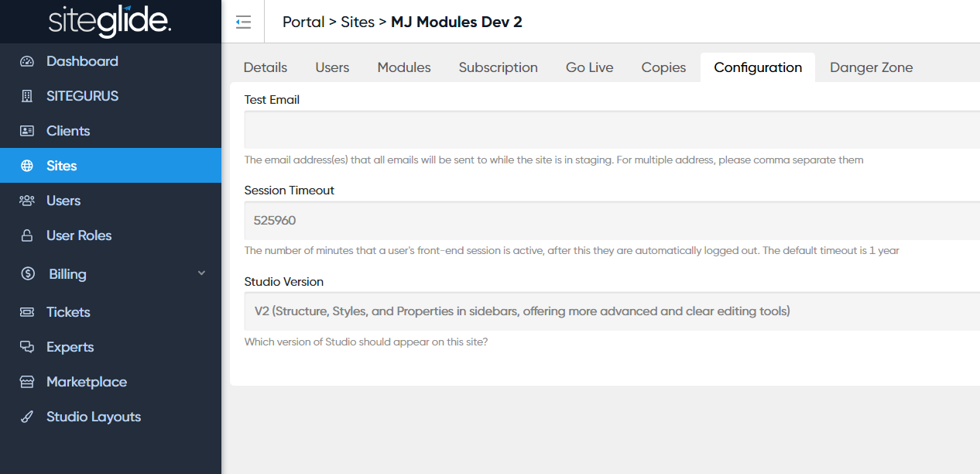
Task: Click the Clients ID card icon
Action: (x=27, y=131)
